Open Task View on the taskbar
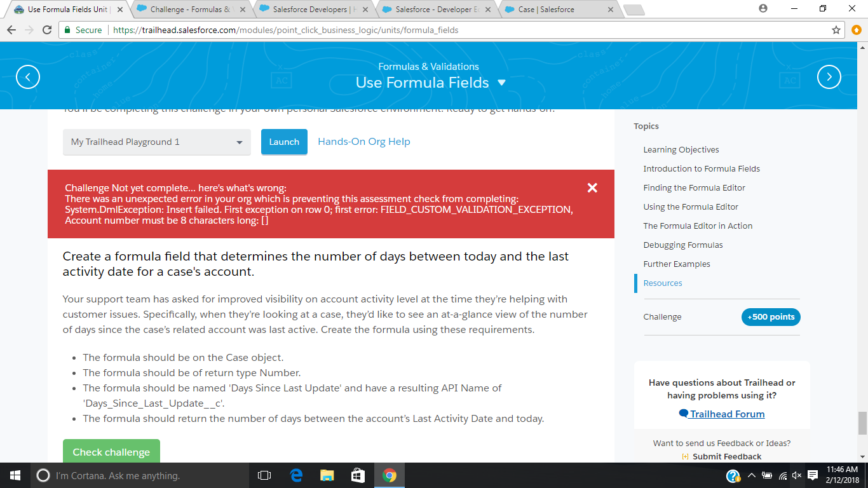This screenshot has height=488, width=868. 264,475
